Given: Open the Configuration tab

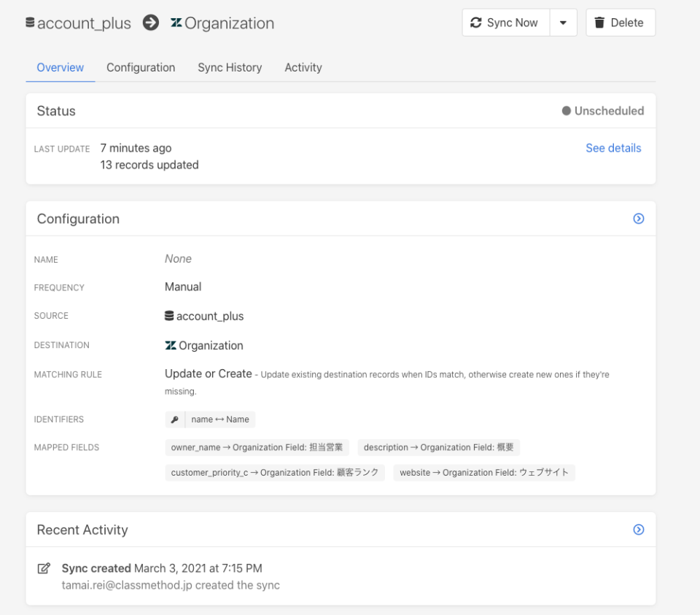Looking at the screenshot, I should [x=141, y=67].
